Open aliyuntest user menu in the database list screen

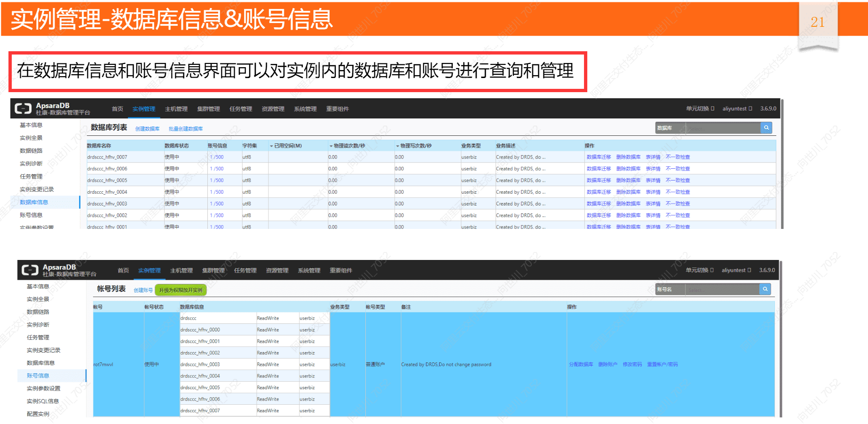click(x=737, y=109)
